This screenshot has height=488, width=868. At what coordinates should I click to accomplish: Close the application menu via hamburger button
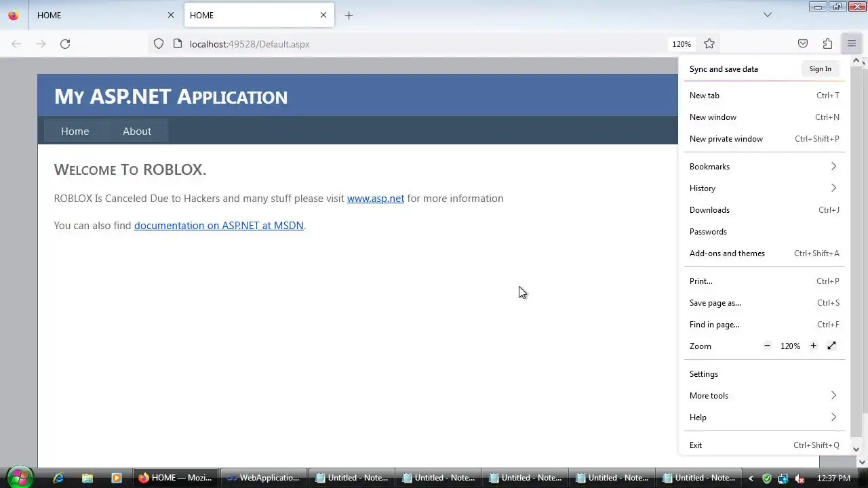click(852, 44)
